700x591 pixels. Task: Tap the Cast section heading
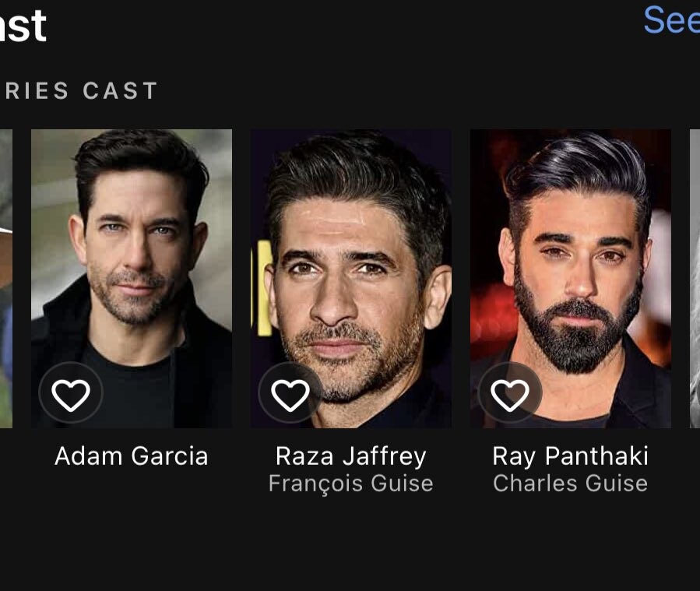click(23, 26)
